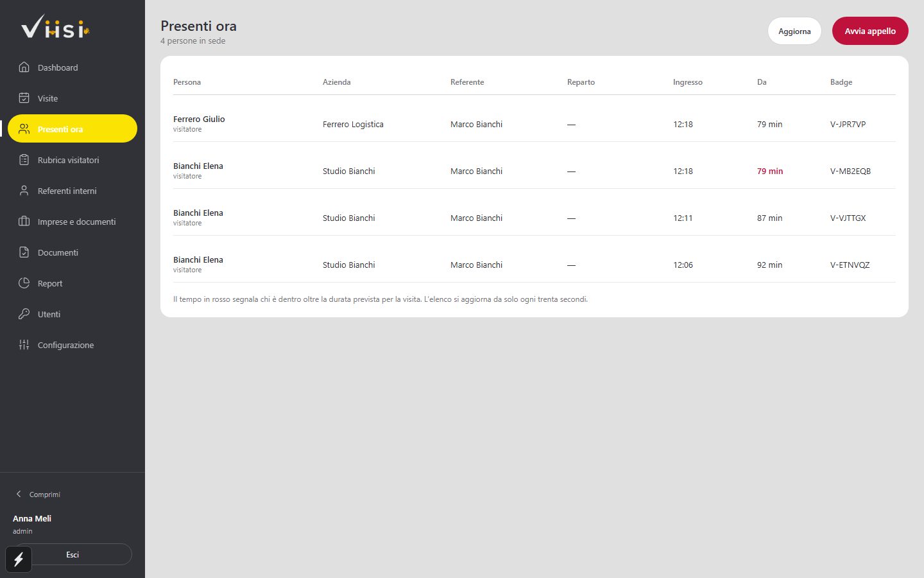The width and height of the screenshot is (924, 578).
Task: Click the Documenti file icon
Action: coord(24,252)
